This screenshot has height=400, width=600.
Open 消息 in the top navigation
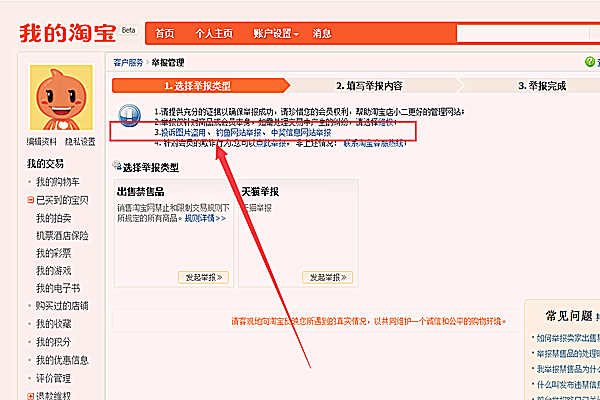[322, 34]
